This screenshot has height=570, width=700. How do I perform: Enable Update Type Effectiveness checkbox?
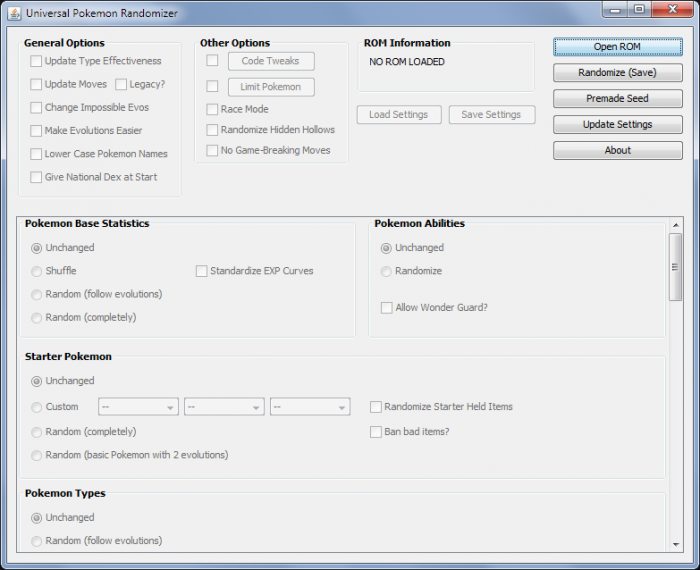pyautogui.click(x=36, y=61)
